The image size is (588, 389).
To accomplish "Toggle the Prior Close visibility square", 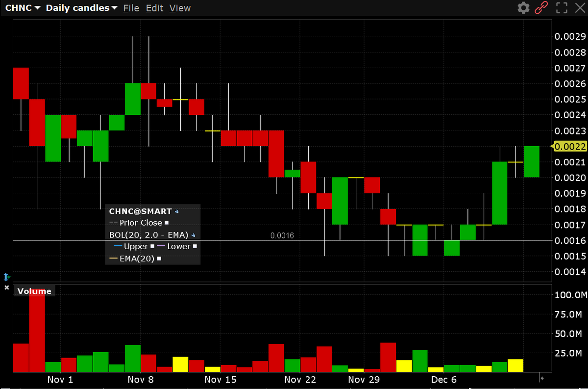I will pyautogui.click(x=167, y=223).
